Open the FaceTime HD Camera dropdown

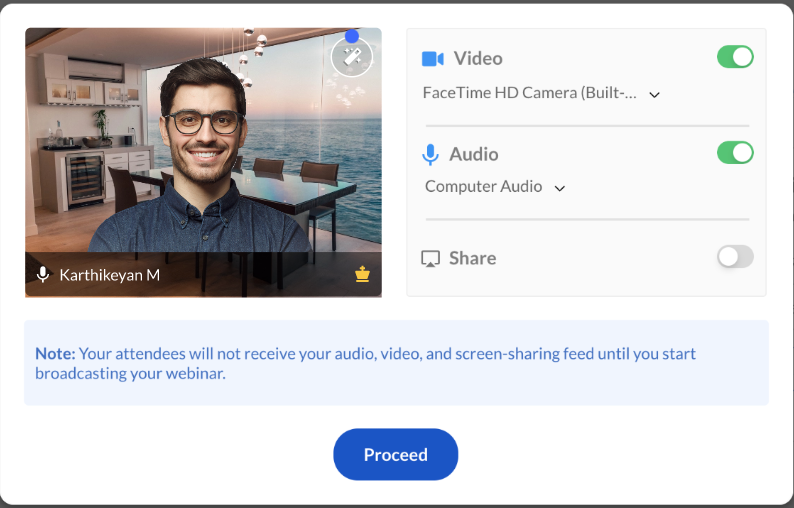[541, 93]
